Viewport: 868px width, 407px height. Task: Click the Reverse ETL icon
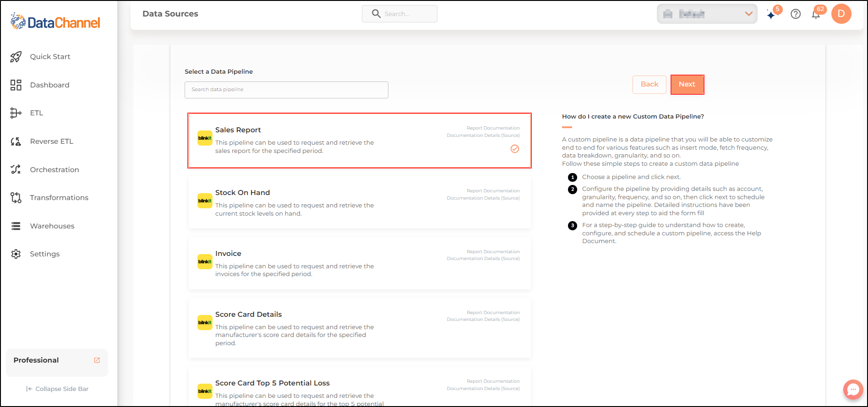point(16,141)
